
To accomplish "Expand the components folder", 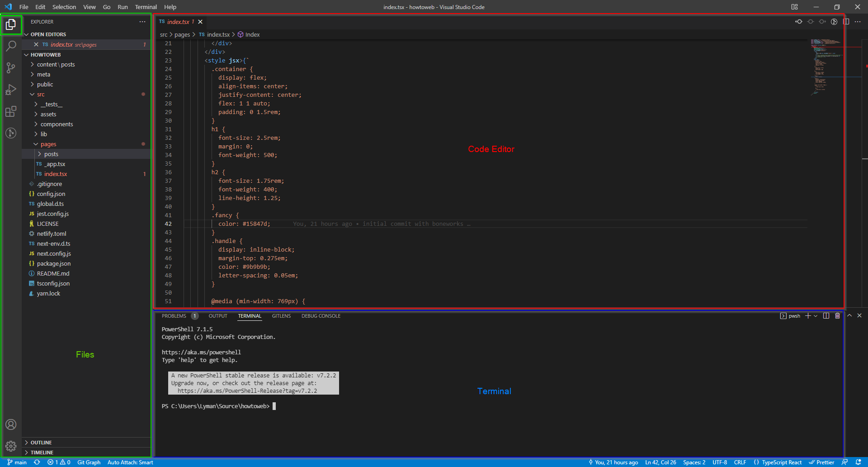I will point(57,124).
